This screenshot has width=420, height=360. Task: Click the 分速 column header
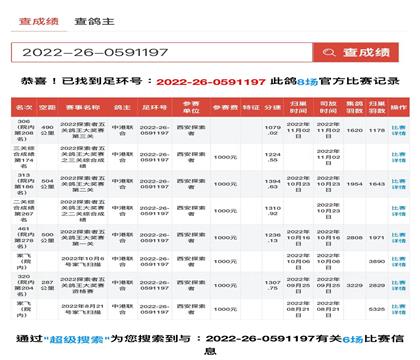point(272,107)
